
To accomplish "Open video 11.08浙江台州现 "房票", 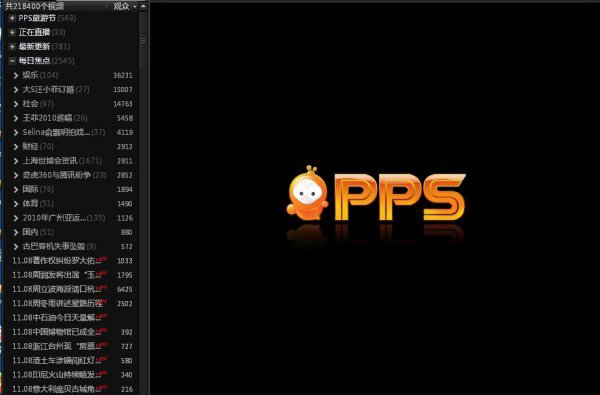I will click(x=56, y=346).
